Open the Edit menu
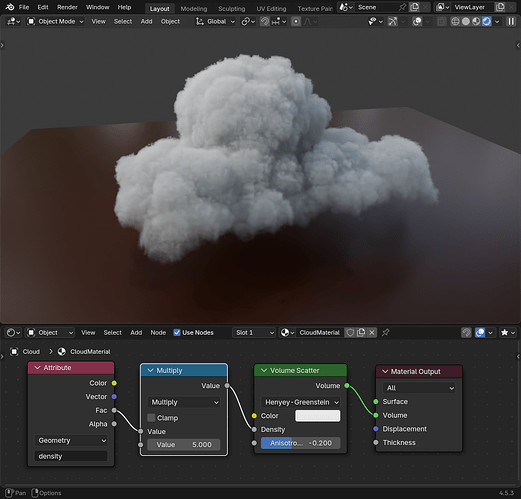The image size is (521, 499). coord(43,7)
